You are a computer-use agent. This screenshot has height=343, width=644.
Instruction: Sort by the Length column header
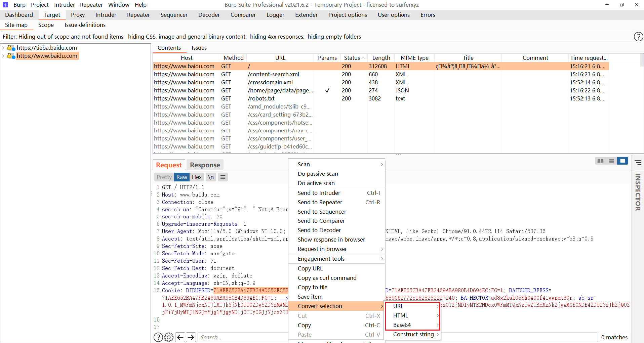tap(381, 58)
